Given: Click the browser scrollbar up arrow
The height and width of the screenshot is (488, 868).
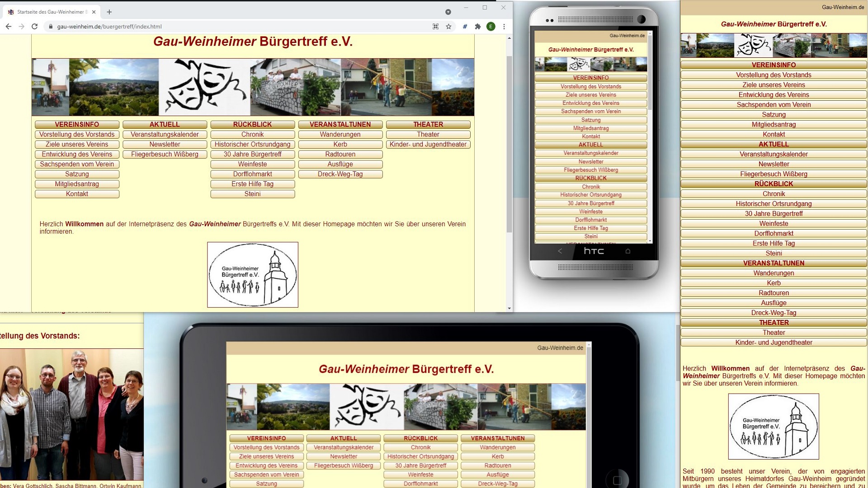Looking at the screenshot, I should click(509, 38).
